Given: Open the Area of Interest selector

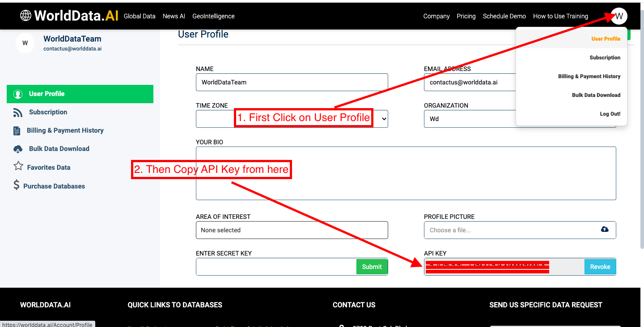Looking at the screenshot, I should coord(292,230).
